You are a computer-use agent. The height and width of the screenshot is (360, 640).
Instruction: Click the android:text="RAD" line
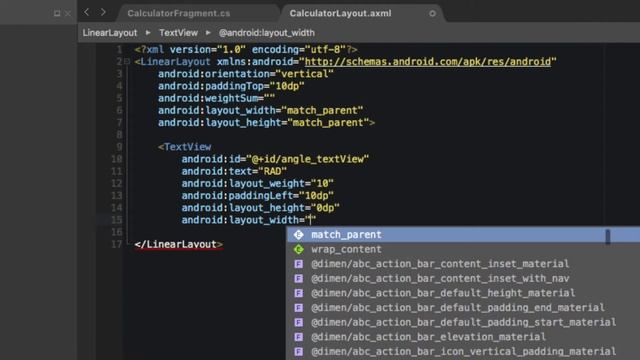[x=234, y=171]
